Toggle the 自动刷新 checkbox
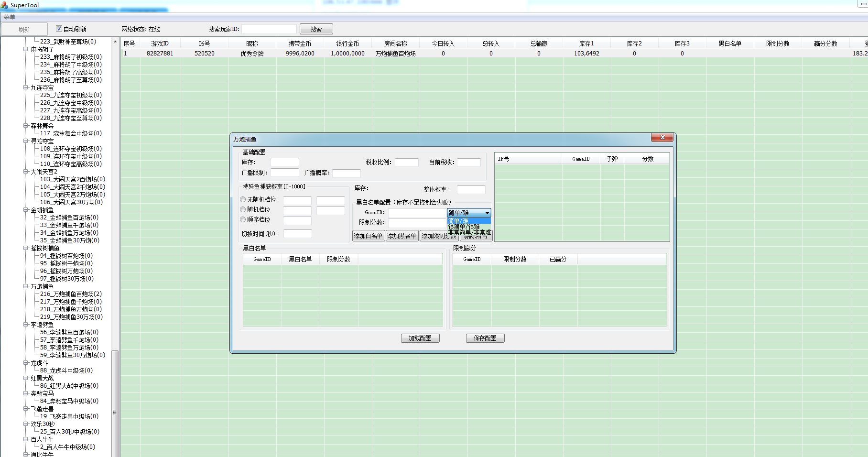 point(59,29)
